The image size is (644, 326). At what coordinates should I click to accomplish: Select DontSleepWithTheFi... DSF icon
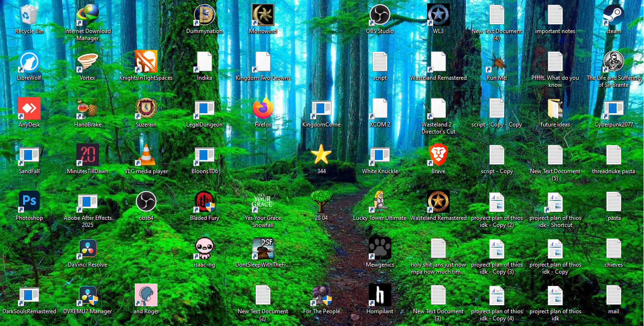click(263, 248)
